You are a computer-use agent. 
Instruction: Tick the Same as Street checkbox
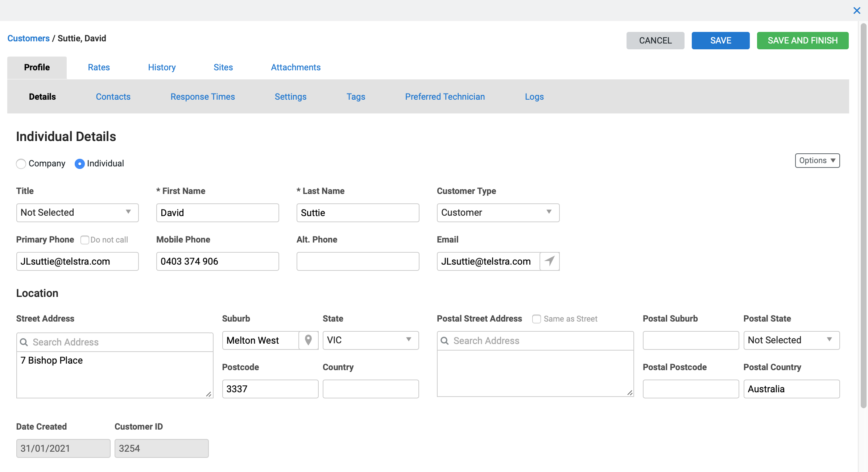(536, 319)
